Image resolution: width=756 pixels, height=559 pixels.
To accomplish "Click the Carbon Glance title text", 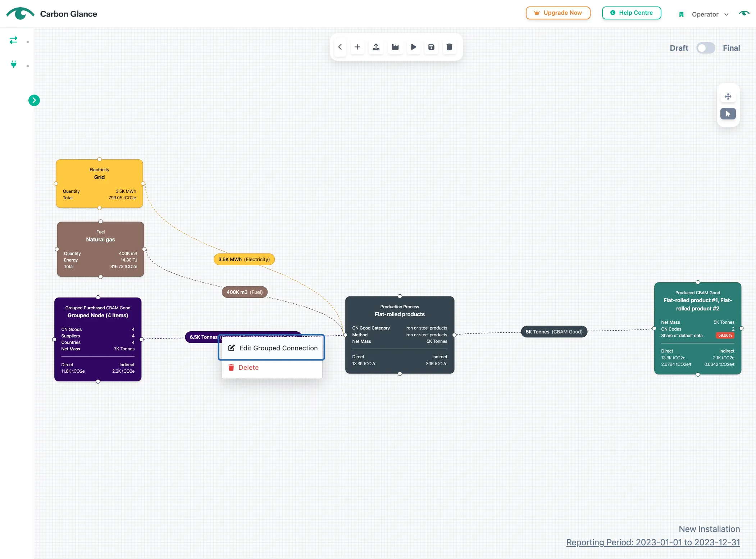I will 68,14.
